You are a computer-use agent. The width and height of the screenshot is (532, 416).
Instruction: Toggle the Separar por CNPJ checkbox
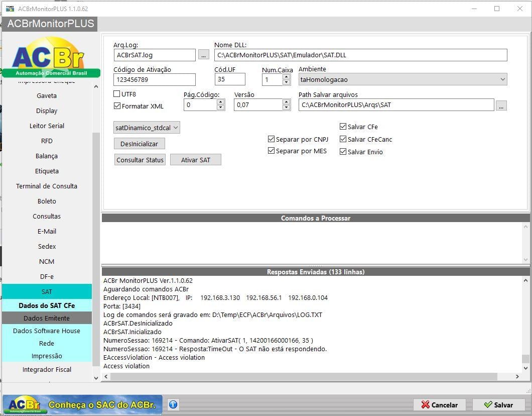click(x=271, y=139)
